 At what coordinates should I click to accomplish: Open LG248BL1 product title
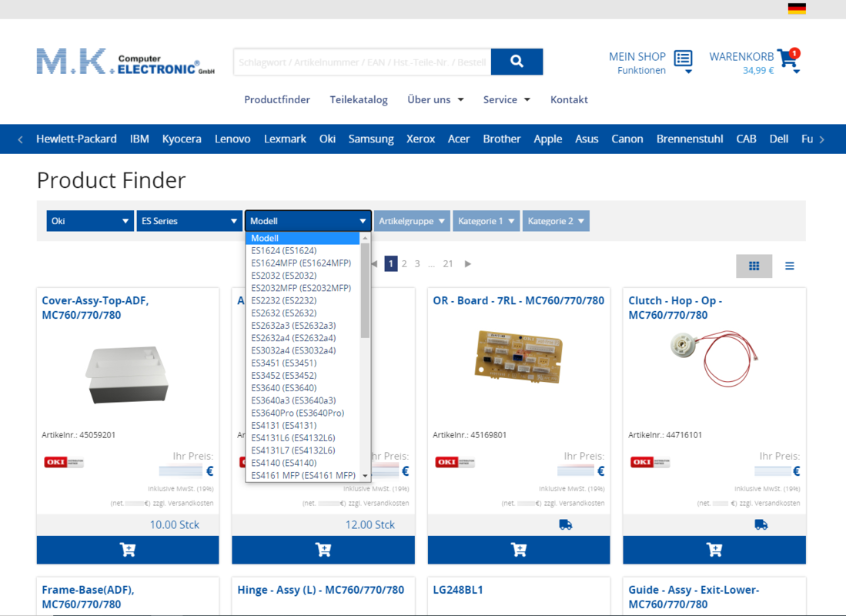click(458, 590)
